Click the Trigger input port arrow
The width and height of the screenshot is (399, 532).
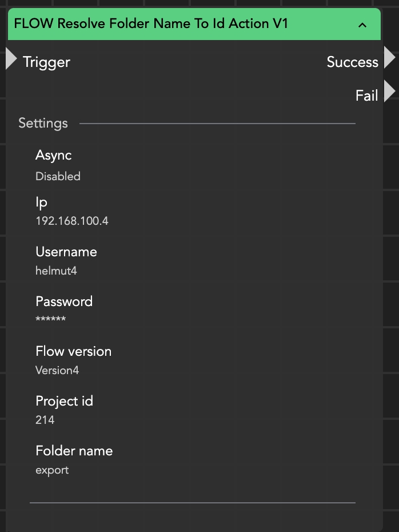pyautogui.click(x=11, y=59)
